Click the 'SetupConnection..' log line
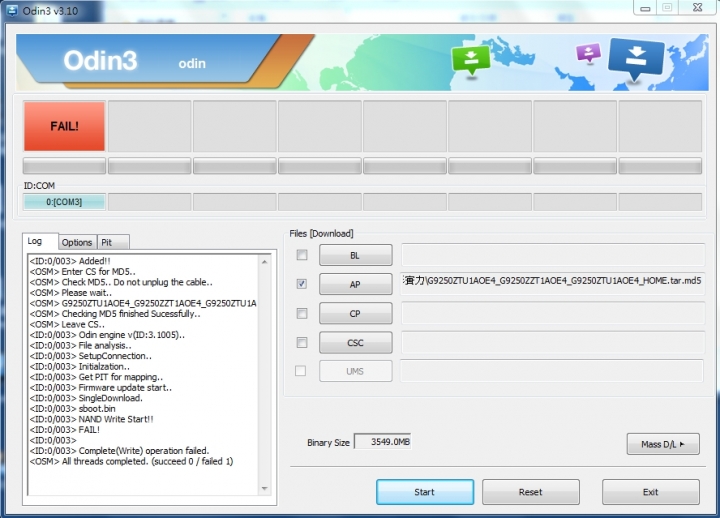This screenshot has width=720, height=518. 90,356
